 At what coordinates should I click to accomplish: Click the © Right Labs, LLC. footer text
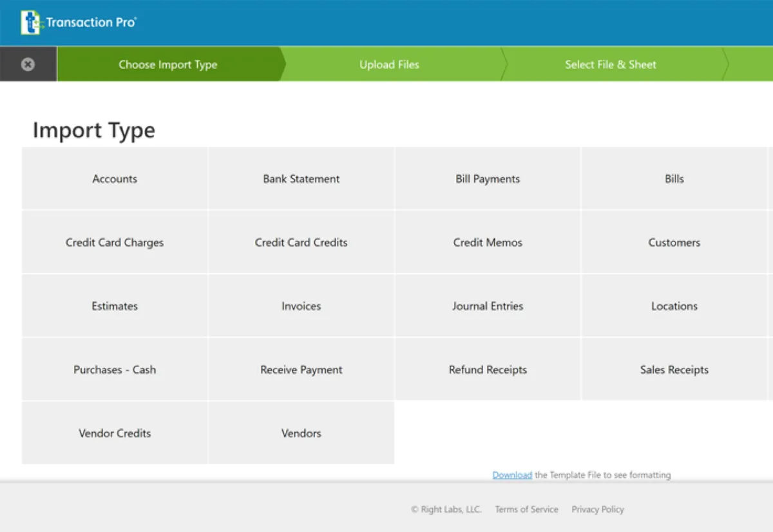click(x=446, y=509)
